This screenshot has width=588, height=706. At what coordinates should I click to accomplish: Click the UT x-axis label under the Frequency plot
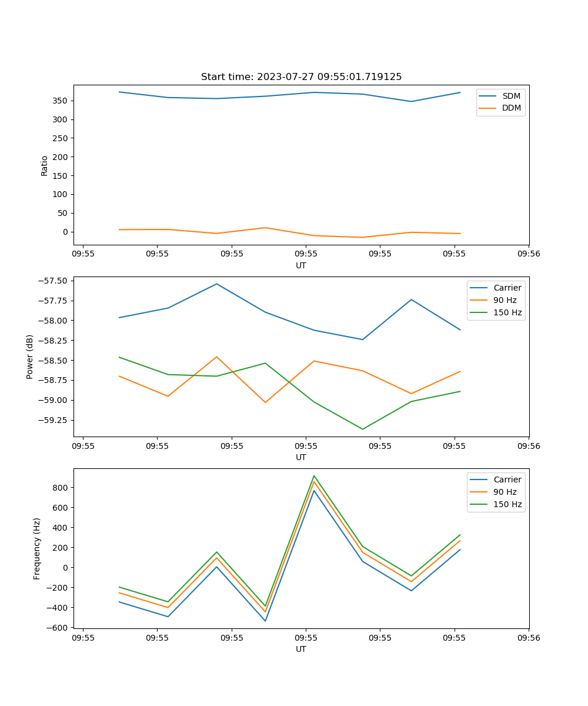[x=301, y=649]
